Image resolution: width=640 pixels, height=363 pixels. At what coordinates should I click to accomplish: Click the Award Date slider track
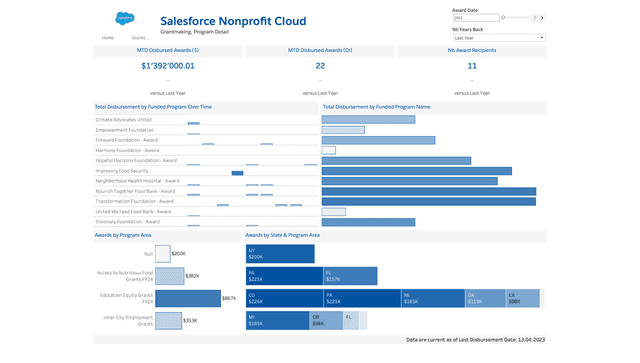(516, 18)
